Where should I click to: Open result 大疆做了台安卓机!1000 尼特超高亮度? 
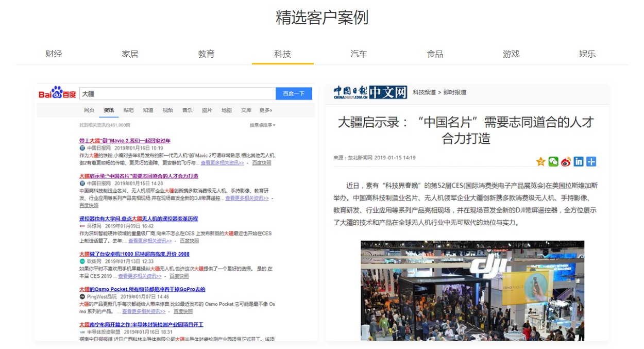[134, 254]
